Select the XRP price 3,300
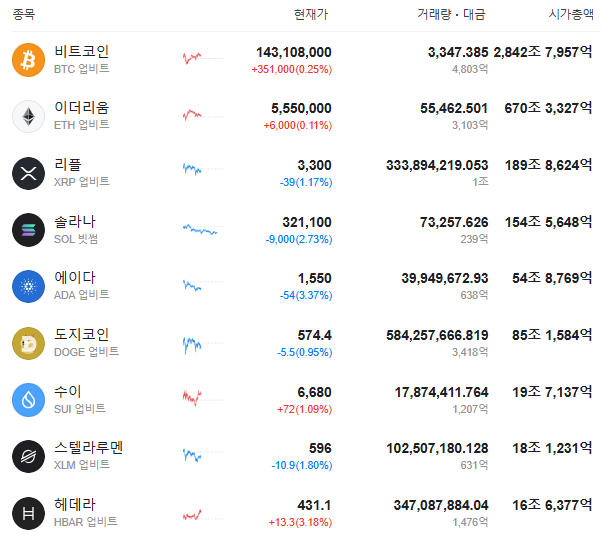Screen dimensions: 601x541 click(x=315, y=165)
